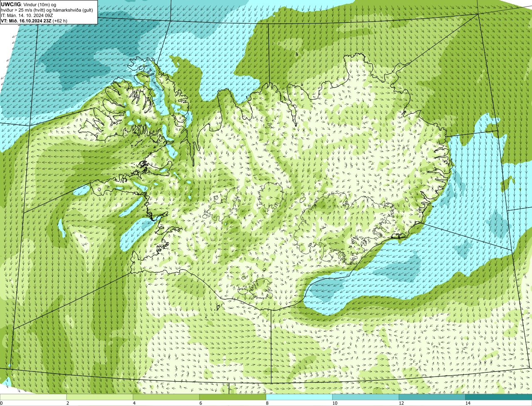
Task: Click the scale label "6"
Action: (200, 403)
